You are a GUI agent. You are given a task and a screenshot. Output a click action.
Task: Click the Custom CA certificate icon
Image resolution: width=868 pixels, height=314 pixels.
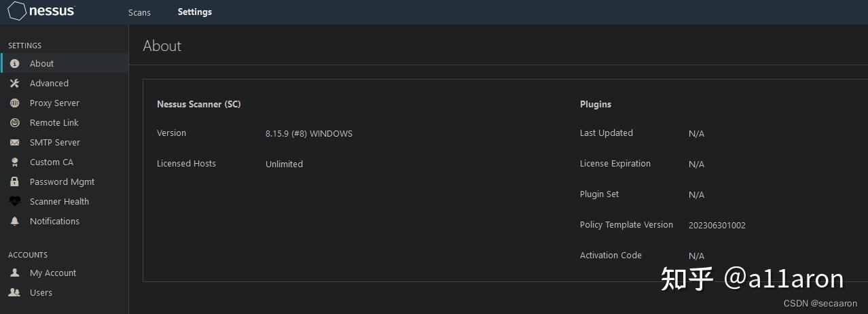click(15, 162)
